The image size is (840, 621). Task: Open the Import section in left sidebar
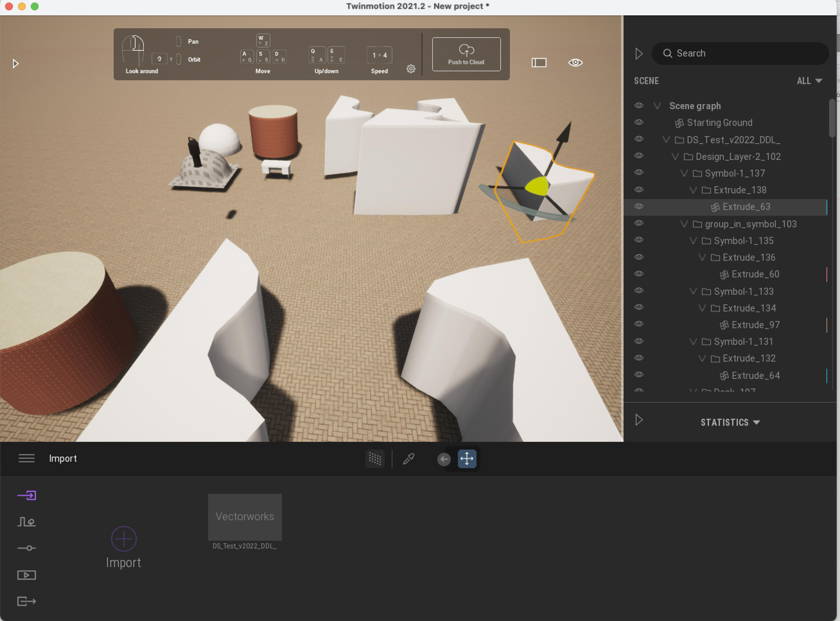(27, 495)
